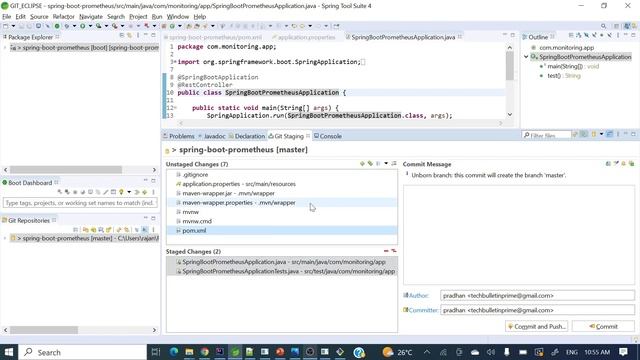
Task: Expand folded import block on line 3
Action: tap(175, 62)
